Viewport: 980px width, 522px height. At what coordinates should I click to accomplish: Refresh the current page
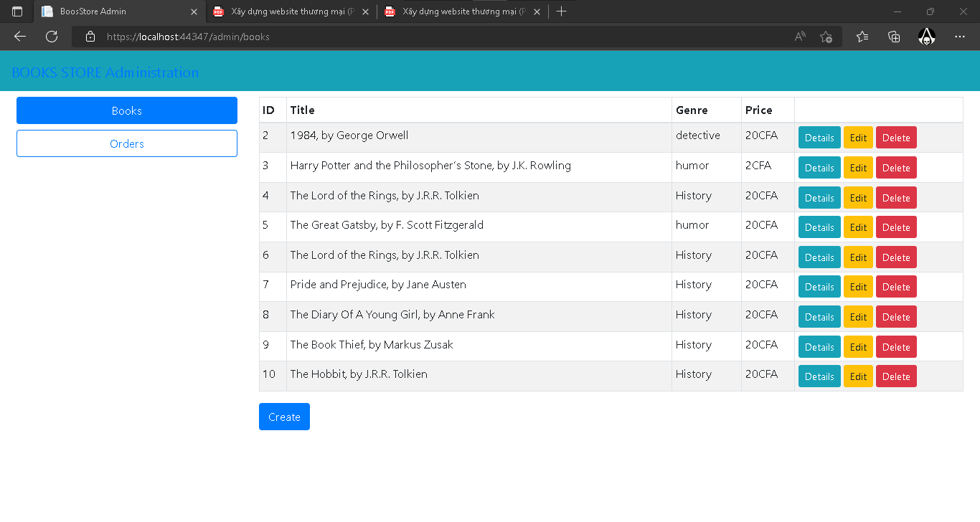[52, 37]
